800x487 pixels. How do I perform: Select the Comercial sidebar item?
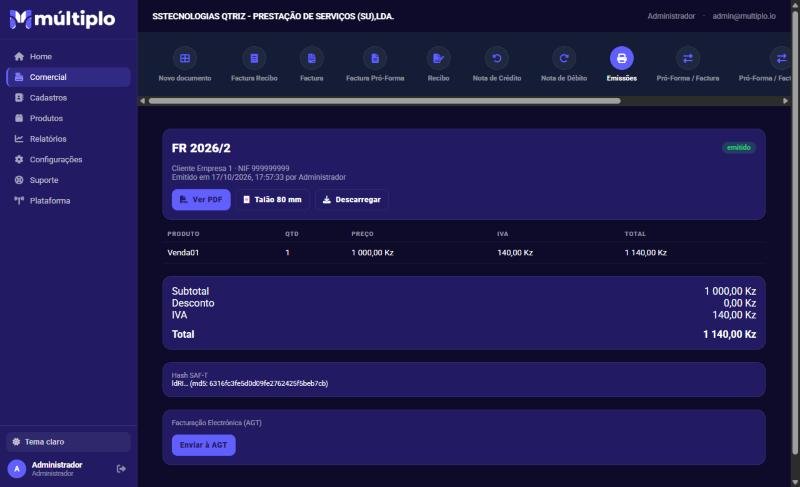pos(68,77)
